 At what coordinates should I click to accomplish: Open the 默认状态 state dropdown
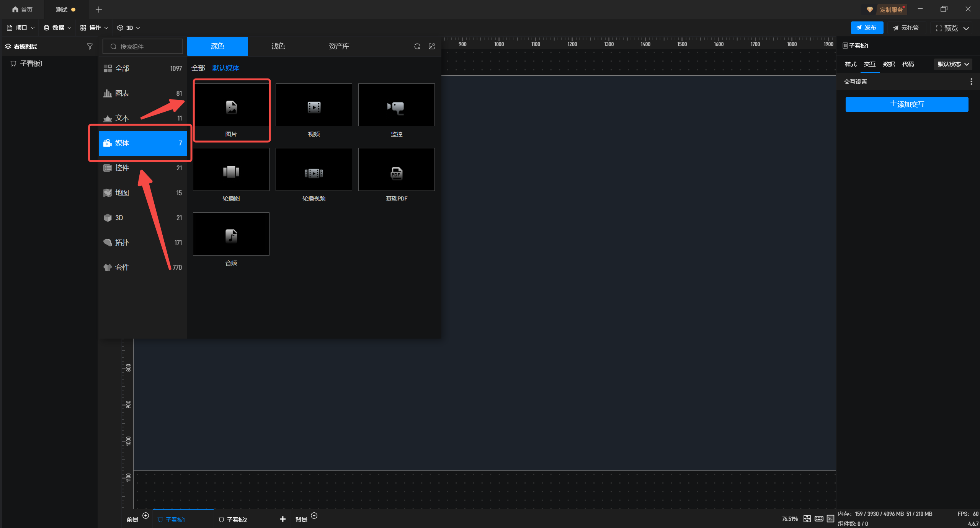tap(953, 64)
